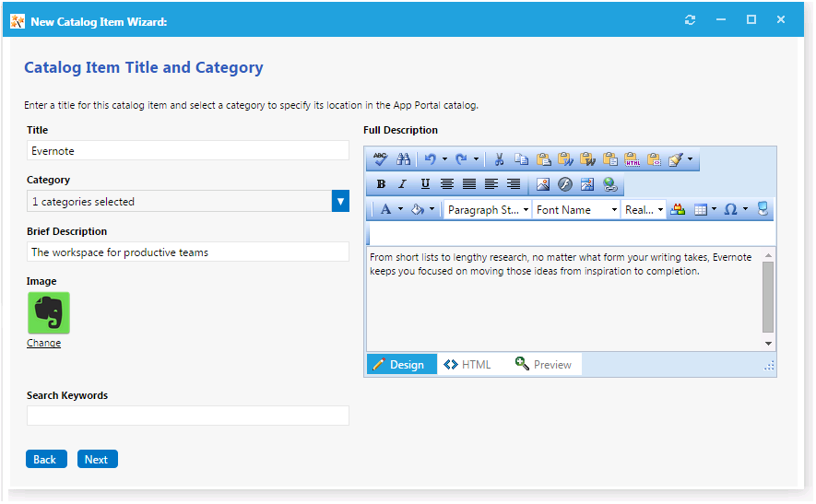The height and width of the screenshot is (504, 816).
Task: Switch to the HTML editor tab
Action: tap(467, 365)
